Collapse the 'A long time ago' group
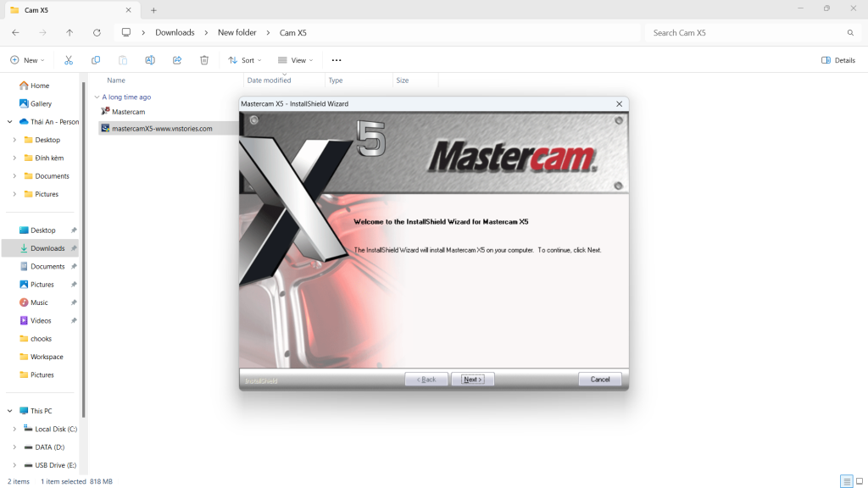Screen dimensions: 868x488 [x=97, y=97]
